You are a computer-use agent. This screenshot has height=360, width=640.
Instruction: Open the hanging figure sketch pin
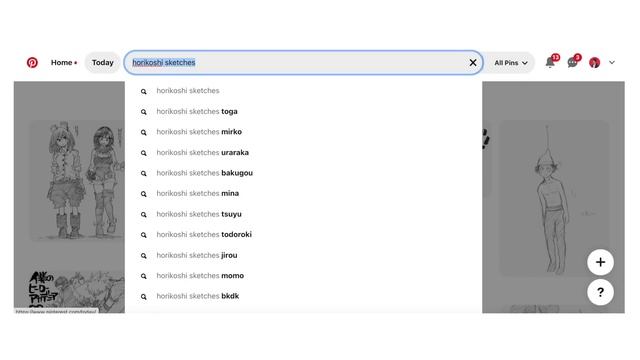(554, 198)
